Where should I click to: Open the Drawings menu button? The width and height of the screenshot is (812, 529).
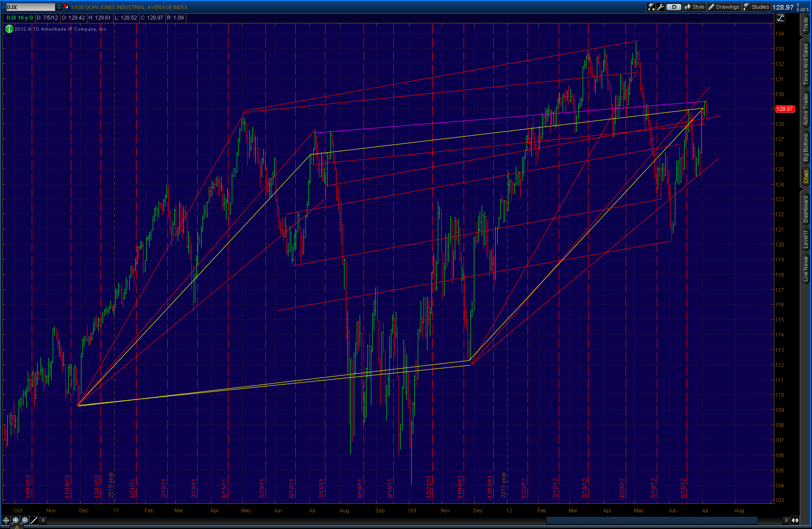point(724,7)
